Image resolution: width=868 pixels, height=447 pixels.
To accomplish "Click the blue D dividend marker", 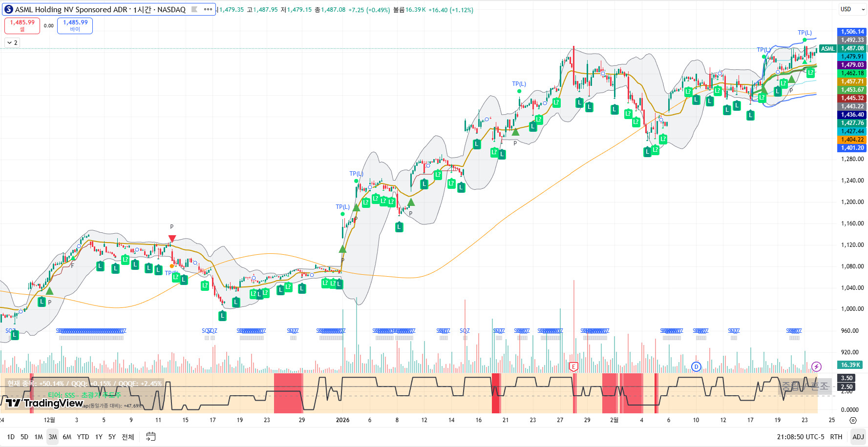I will click(696, 366).
